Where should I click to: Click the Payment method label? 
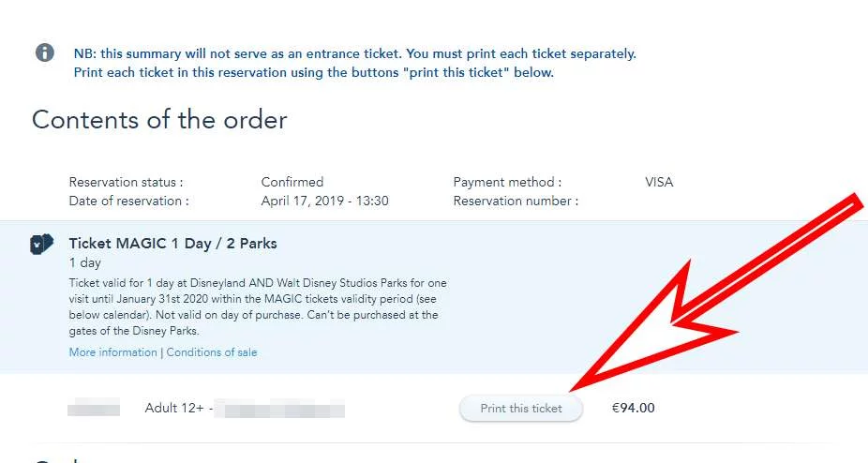tap(507, 182)
